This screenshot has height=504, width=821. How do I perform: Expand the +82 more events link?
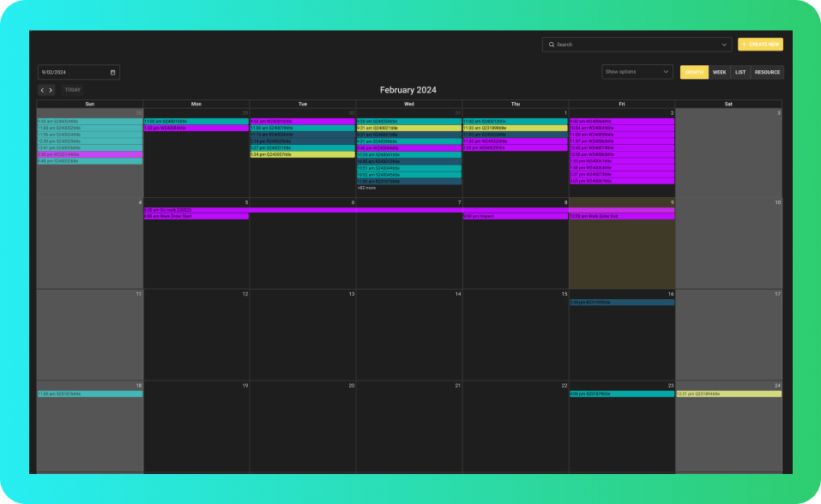pyautogui.click(x=366, y=188)
